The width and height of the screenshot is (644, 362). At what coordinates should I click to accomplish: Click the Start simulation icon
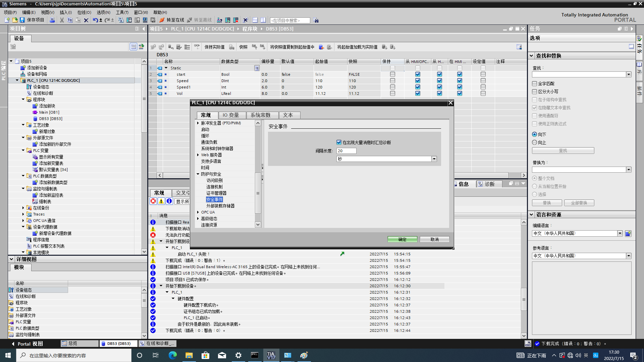pos(145,20)
